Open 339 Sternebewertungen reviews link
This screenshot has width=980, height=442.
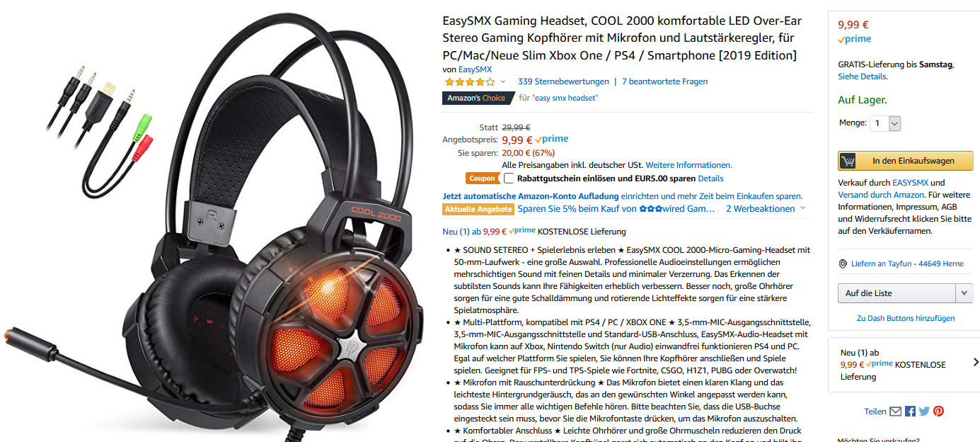click(x=563, y=81)
